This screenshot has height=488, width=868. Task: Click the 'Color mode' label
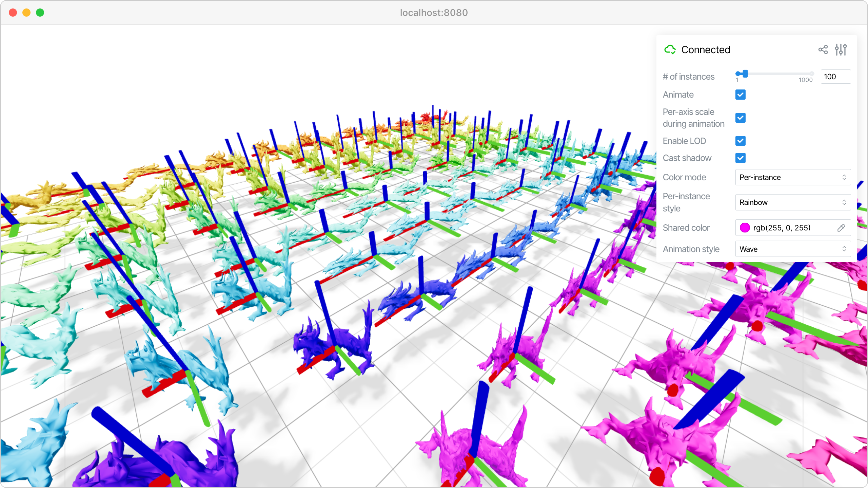[684, 177]
